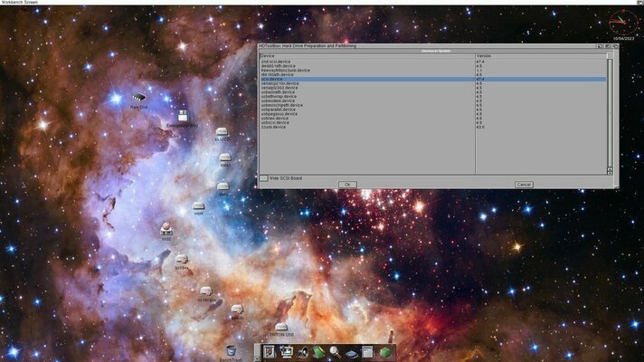
Task: Open the trashcan icon on the desktop
Action: coord(232,351)
